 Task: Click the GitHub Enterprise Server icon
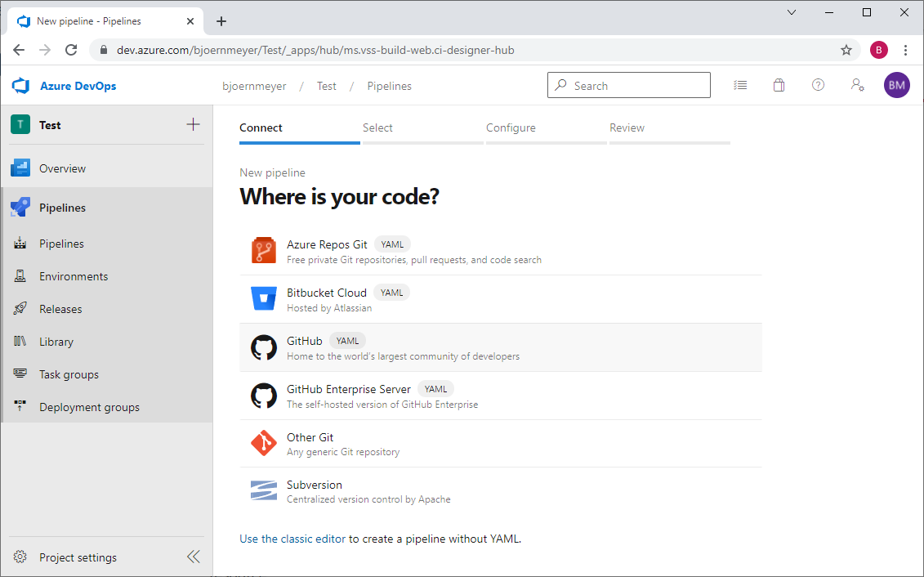tap(264, 395)
